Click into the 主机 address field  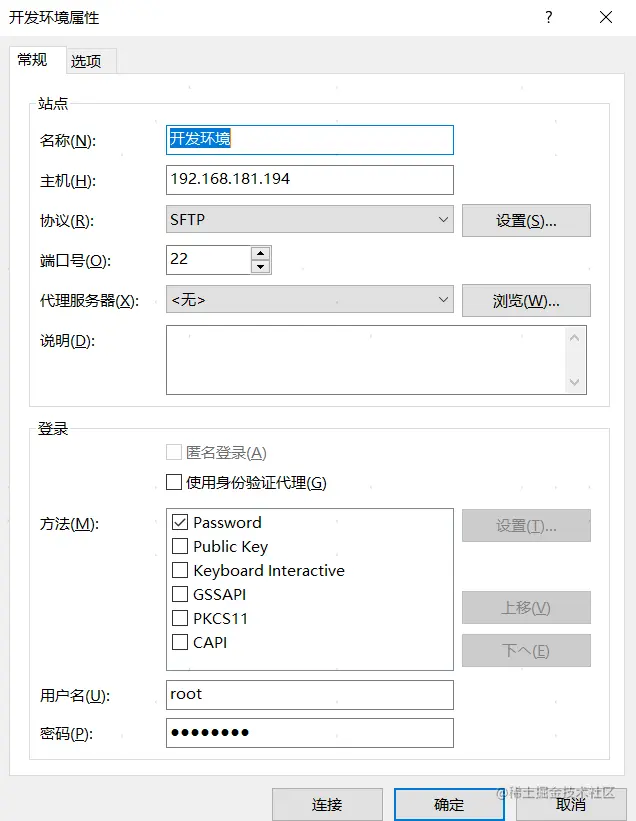(309, 180)
